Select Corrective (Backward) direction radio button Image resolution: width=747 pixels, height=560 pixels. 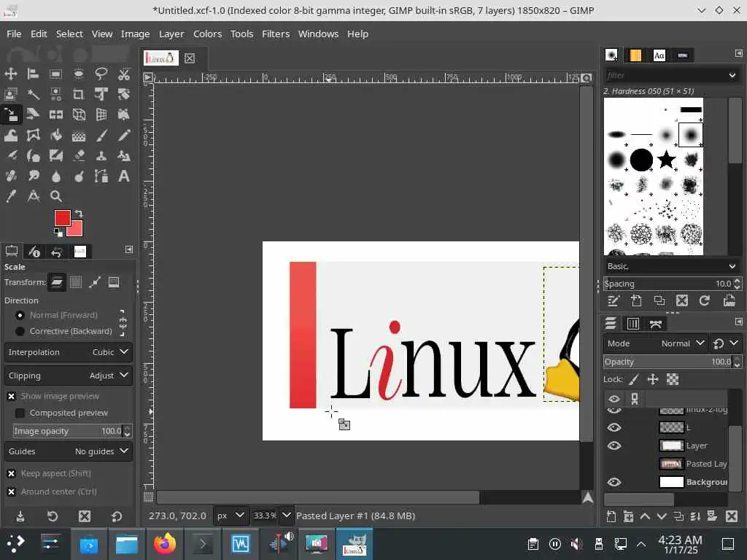20,331
